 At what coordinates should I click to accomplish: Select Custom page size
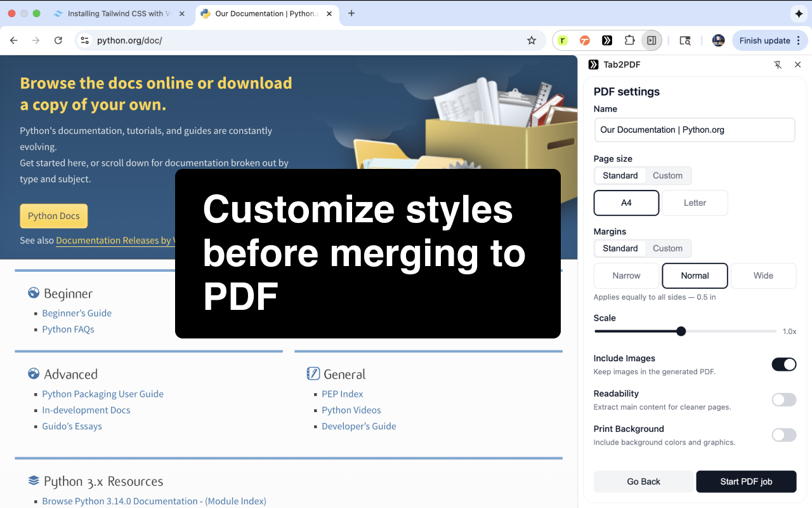point(667,175)
